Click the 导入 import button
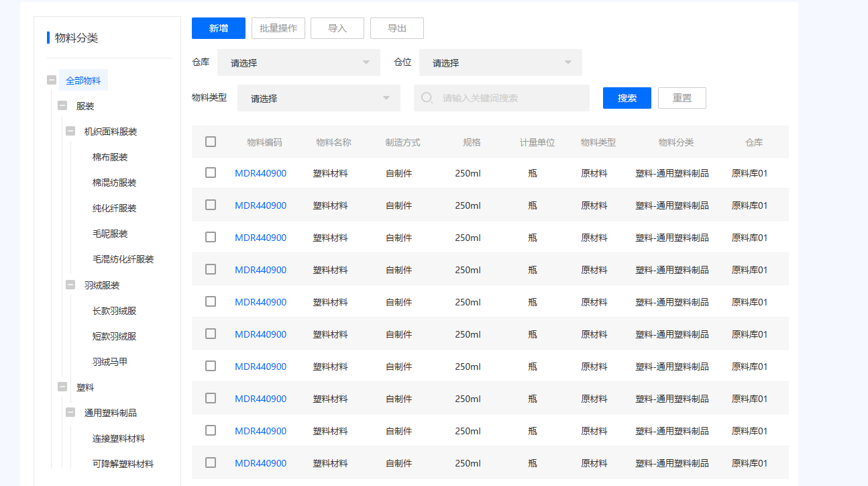Viewport: 868px width, 486px height. coord(337,28)
